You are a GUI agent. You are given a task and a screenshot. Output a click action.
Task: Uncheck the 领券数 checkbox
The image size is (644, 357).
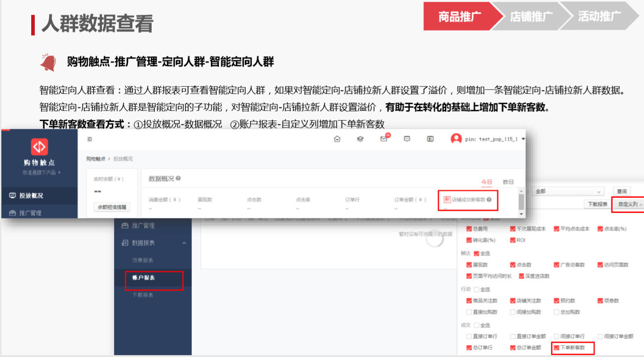tap(600, 301)
